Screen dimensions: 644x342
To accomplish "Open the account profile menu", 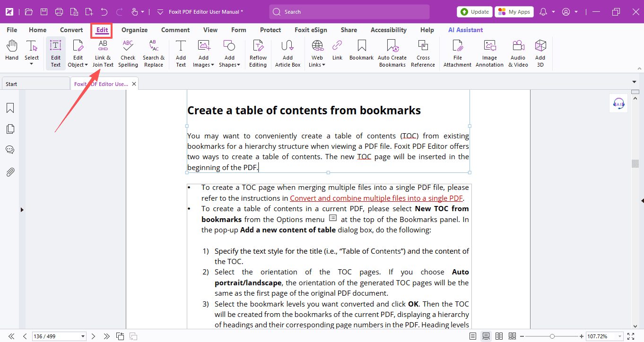I will point(570,12).
